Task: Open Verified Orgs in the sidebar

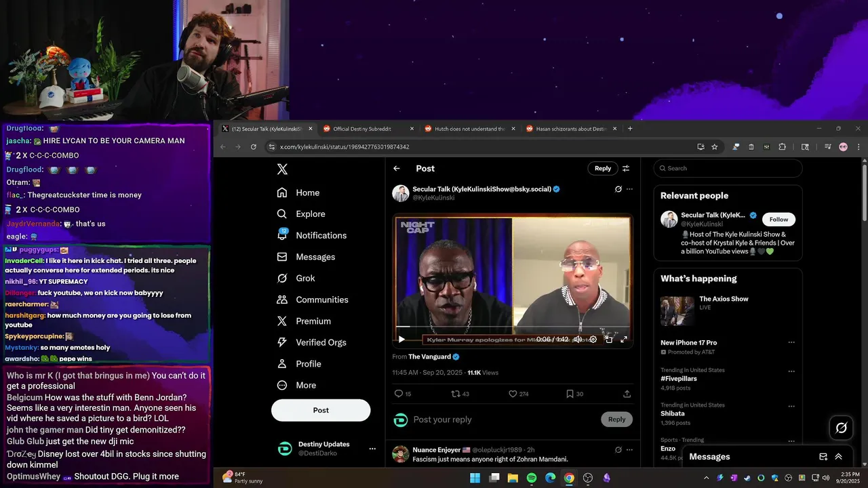Action: (311, 342)
